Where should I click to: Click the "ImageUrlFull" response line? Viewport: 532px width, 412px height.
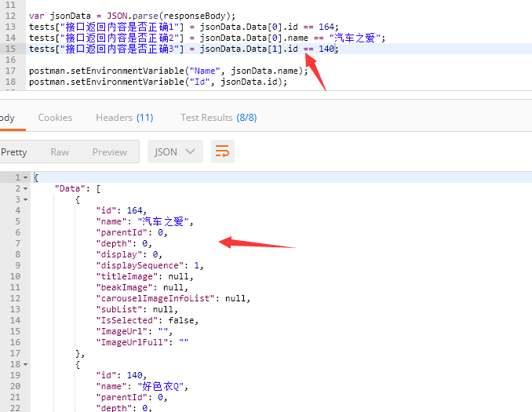click(x=142, y=342)
